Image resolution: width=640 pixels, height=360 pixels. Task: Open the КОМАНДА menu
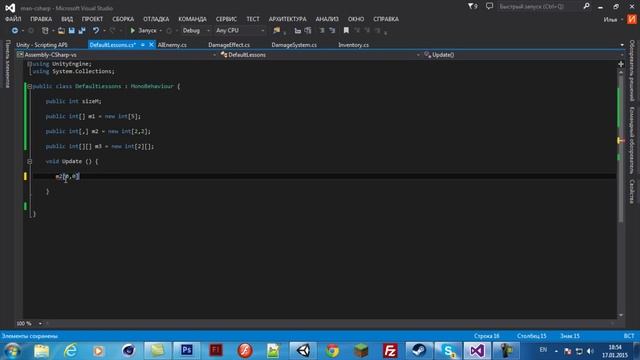pyautogui.click(x=192, y=19)
